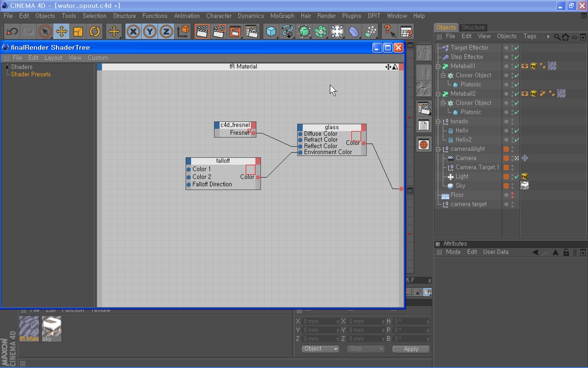Open the particle objects icon

[370, 32]
